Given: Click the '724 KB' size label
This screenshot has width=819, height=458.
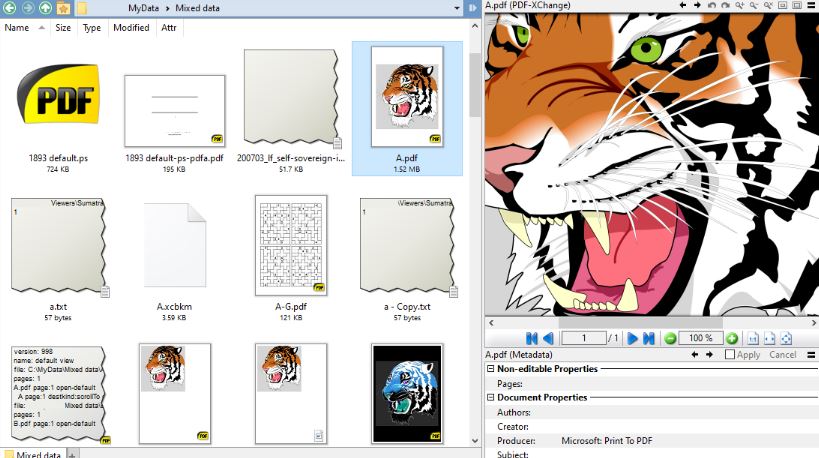Looking at the screenshot, I should (x=58, y=169).
